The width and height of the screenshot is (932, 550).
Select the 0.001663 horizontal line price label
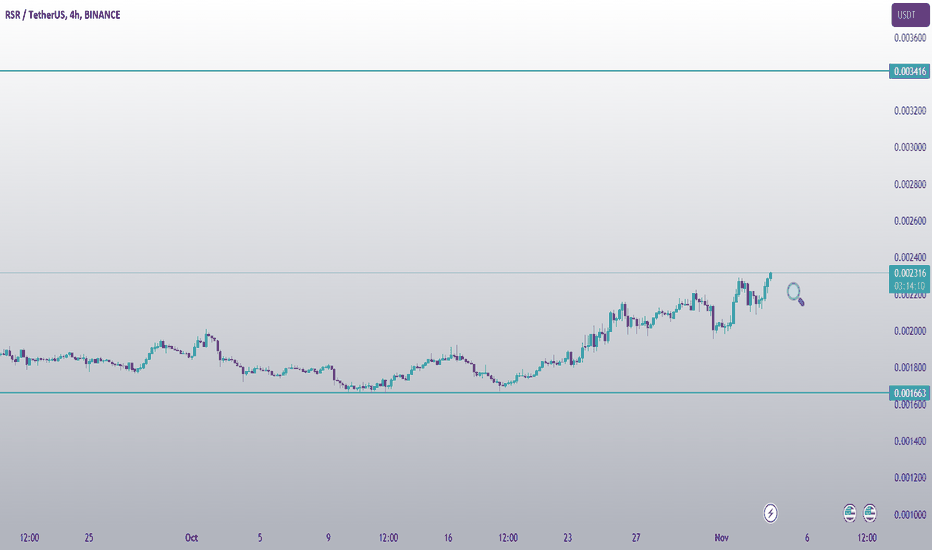pos(909,393)
